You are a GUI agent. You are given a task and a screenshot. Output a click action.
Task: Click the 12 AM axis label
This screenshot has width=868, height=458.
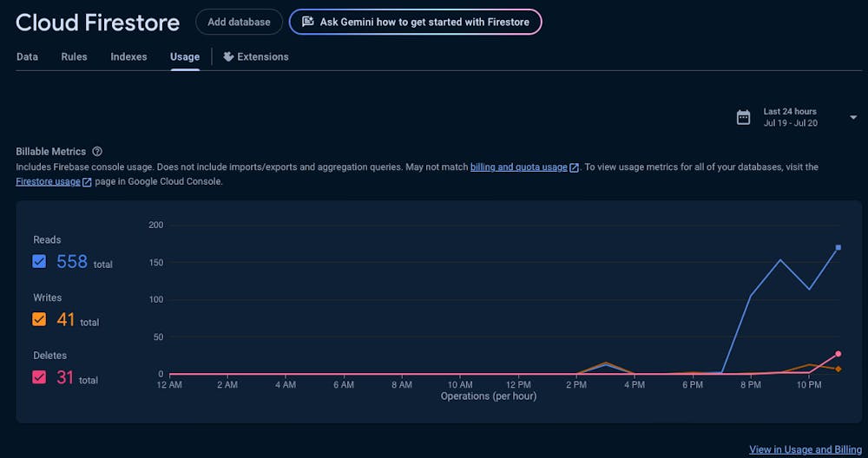pos(169,385)
